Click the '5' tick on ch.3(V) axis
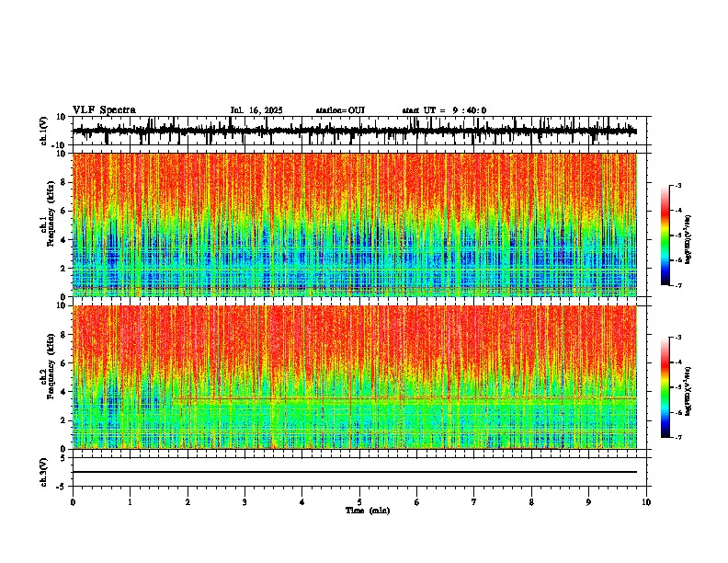The width and height of the screenshot is (728, 563). click(x=64, y=457)
